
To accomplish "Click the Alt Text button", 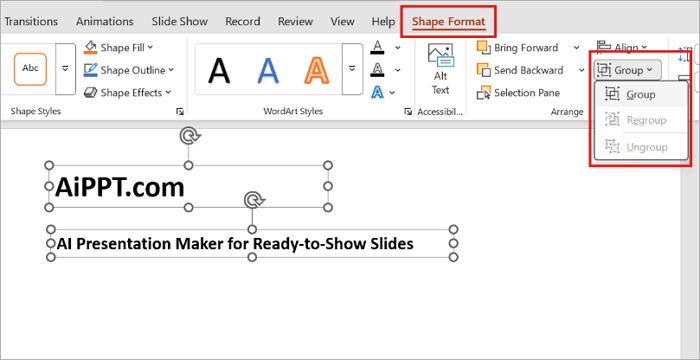I will [440, 70].
